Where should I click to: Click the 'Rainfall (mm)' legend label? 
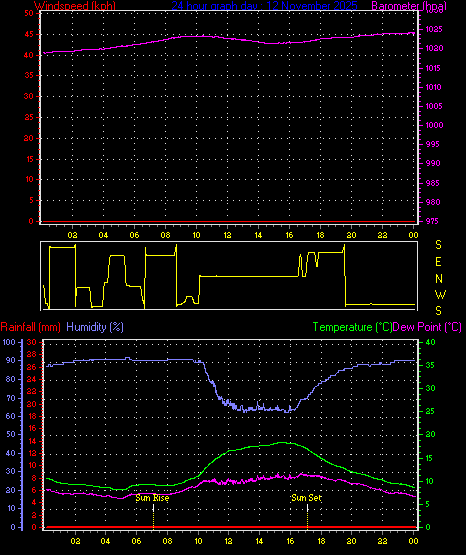click(30, 327)
